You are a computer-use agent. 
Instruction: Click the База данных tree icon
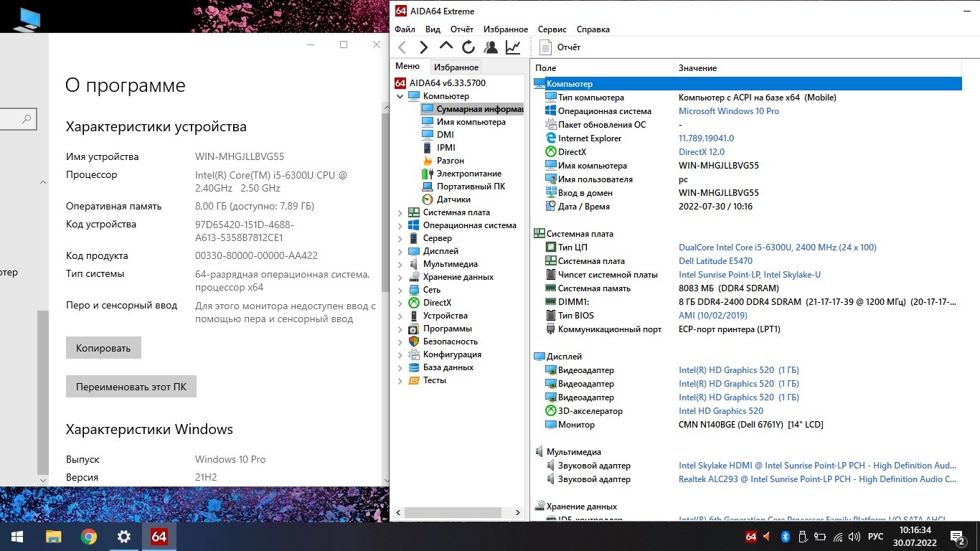coord(414,367)
